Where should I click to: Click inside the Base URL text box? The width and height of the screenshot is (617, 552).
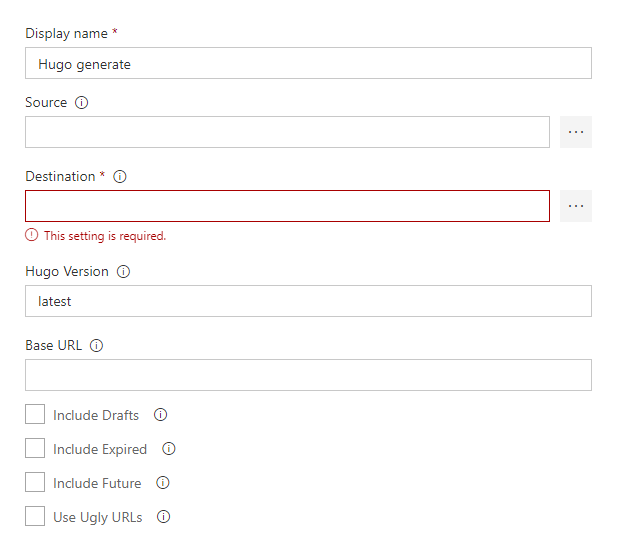tap(308, 375)
